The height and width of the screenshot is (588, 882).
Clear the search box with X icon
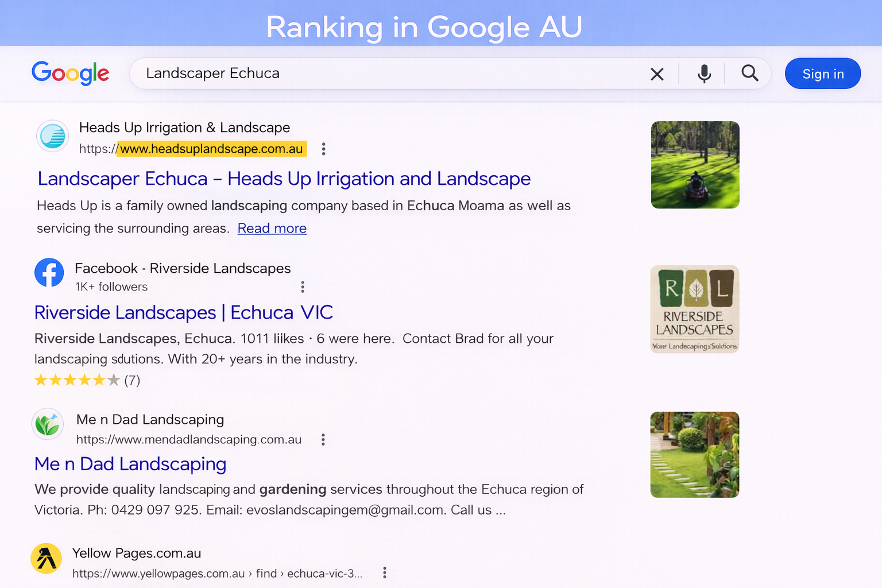click(657, 74)
